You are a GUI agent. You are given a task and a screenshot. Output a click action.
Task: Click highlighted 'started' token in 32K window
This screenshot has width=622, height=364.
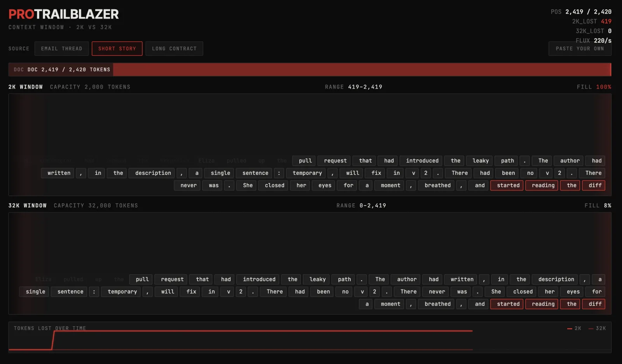[x=508, y=304]
